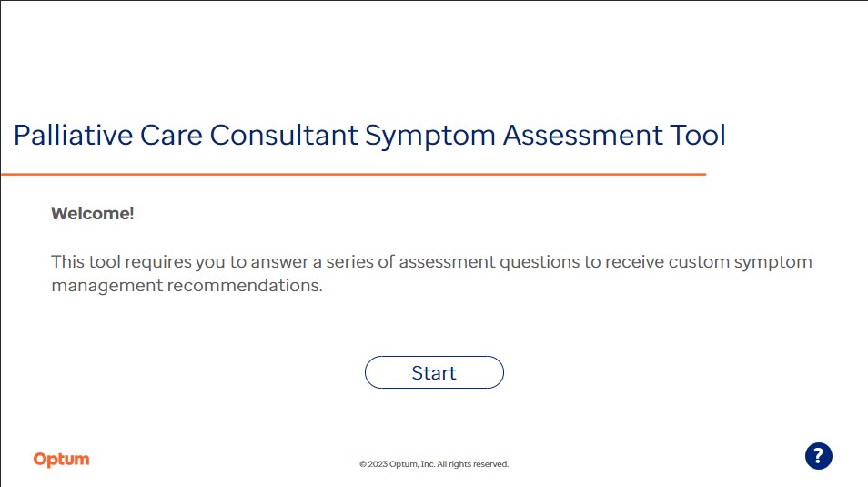This screenshot has height=487, width=868.
Task: Click "Assessment Tool" in the page title
Action: pos(614,136)
